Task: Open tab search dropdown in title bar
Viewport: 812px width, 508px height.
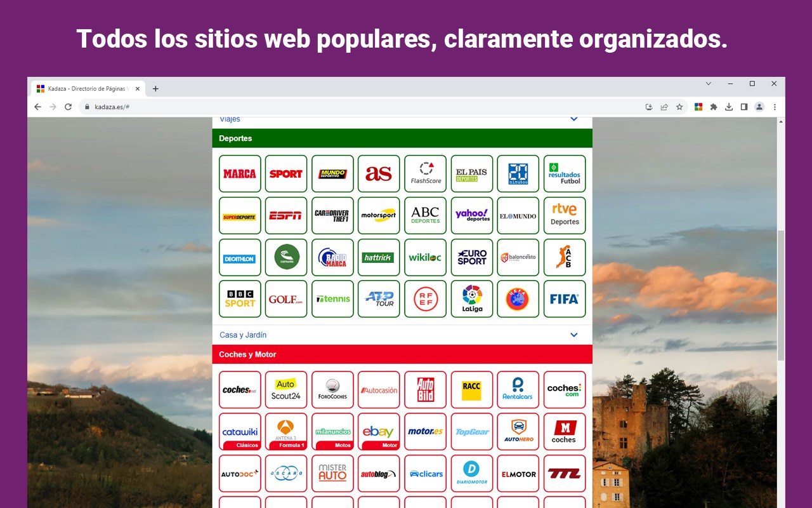Action: tap(709, 84)
